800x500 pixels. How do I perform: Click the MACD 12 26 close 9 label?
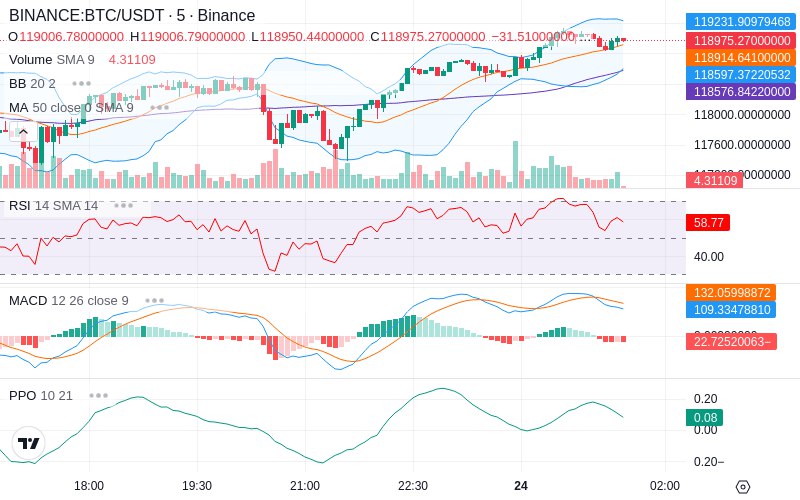pyautogui.click(x=69, y=300)
